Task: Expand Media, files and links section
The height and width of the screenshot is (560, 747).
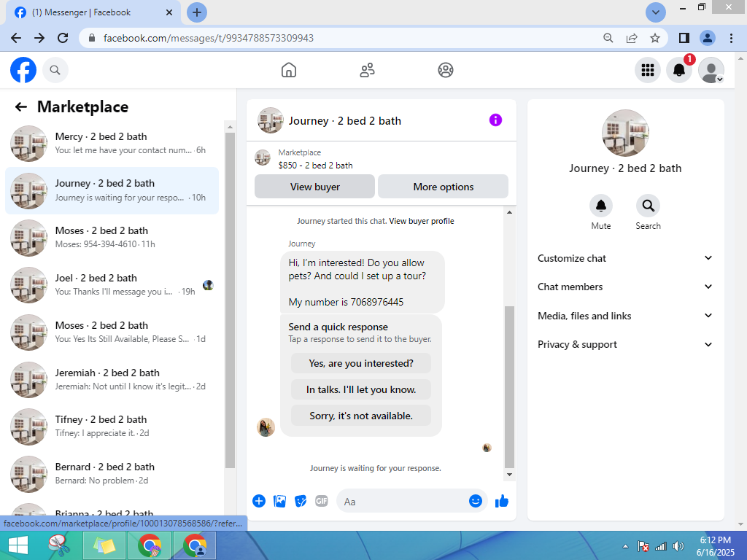Action: (625, 316)
